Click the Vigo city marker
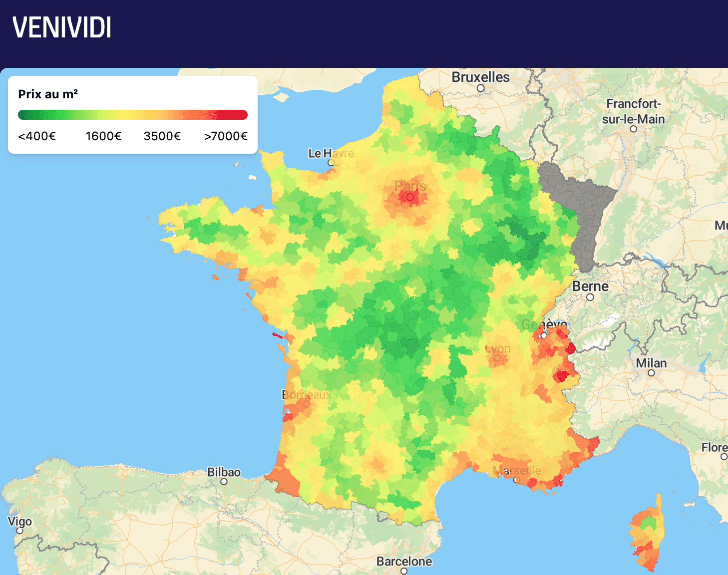This screenshot has height=575, width=728. [x=20, y=531]
